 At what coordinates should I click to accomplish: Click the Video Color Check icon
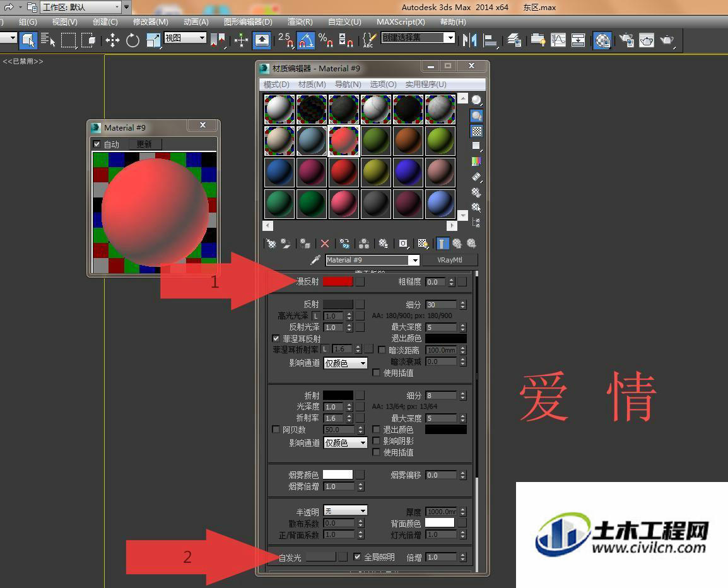tap(476, 161)
